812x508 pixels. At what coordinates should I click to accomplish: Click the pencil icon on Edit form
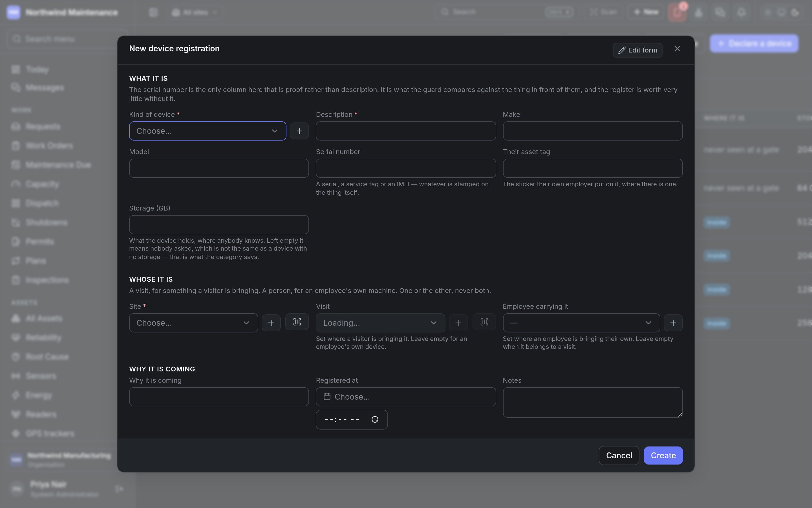coord(622,50)
